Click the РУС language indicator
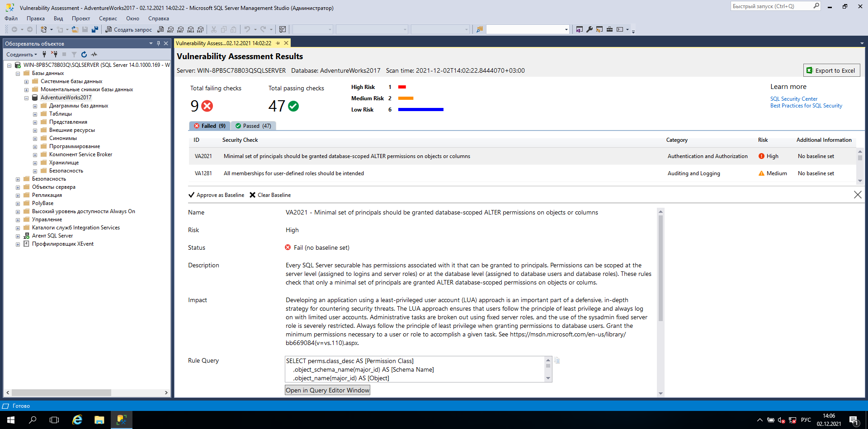The width and height of the screenshot is (868, 429). (806, 420)
